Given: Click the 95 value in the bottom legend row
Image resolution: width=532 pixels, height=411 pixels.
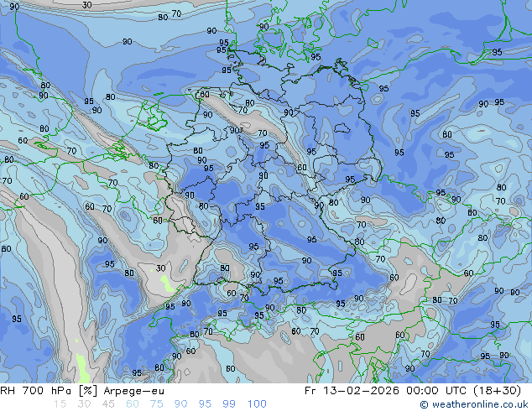Looking at the screenshot, I should pos(205,404).
